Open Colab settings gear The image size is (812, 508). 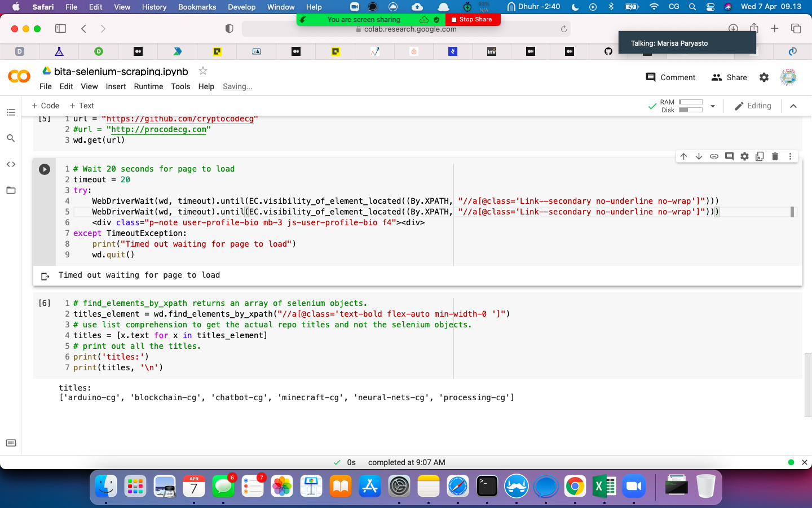click(764, 77)
